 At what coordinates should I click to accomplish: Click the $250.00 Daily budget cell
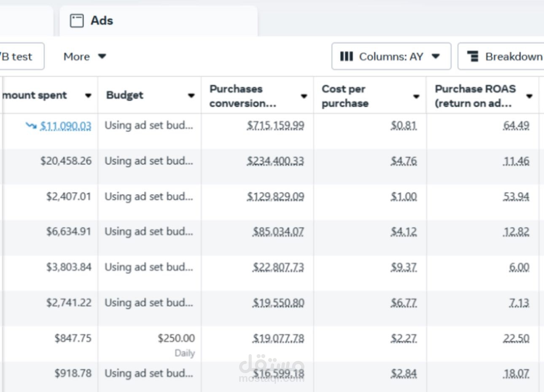click(176, 338)
